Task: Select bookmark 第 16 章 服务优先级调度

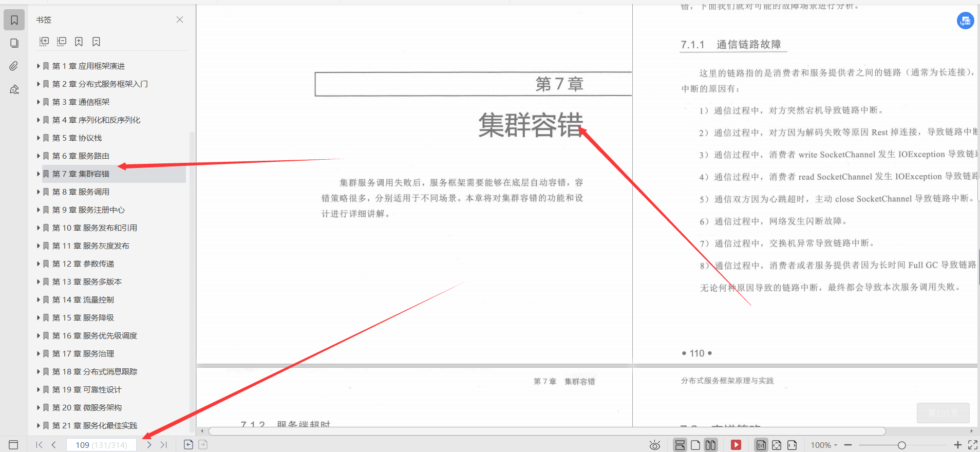Action: coord(95,336)
